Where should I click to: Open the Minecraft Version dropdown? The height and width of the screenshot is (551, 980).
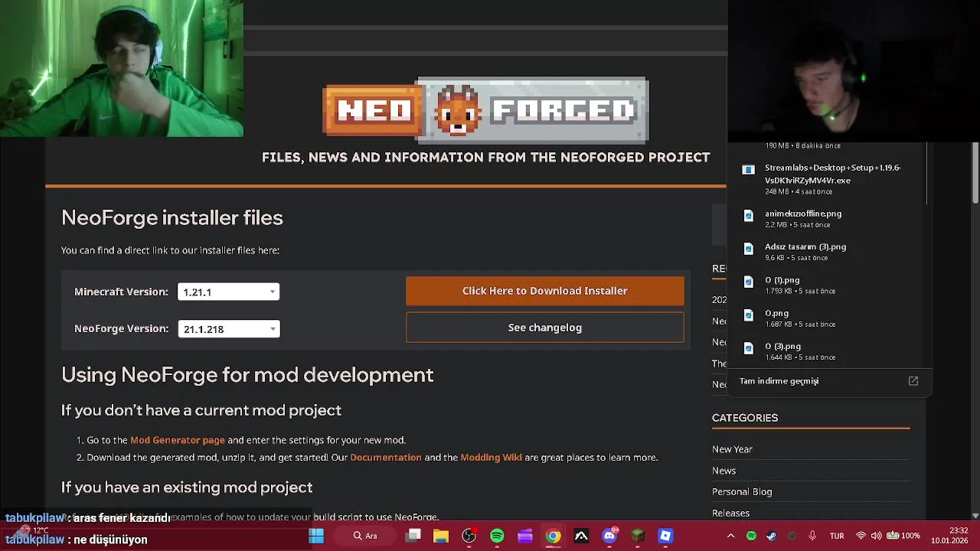pyautogui.click(x=228, y=292)
